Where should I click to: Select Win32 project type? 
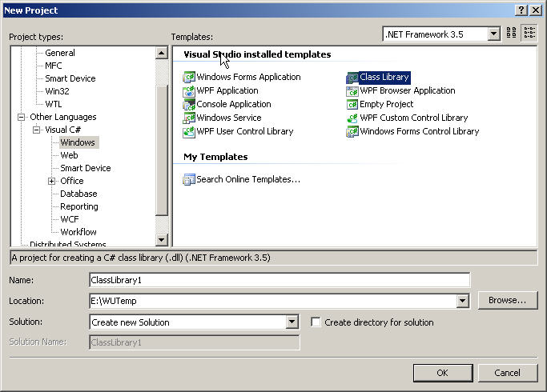pyautogui.click(x=57, y=91)
